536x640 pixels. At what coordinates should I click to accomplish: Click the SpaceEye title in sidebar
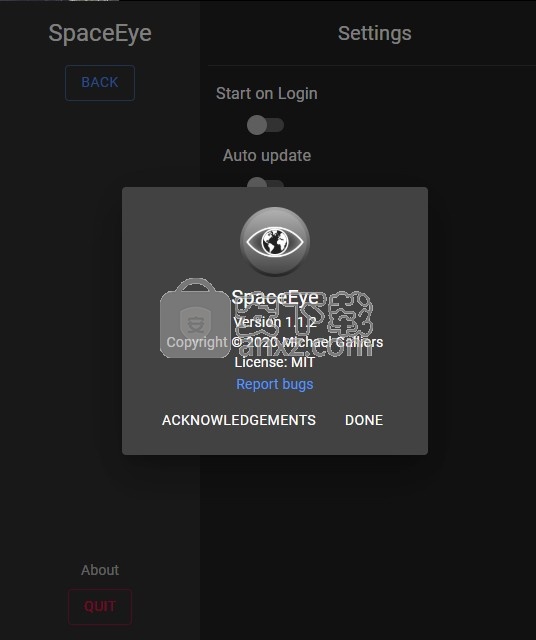coord(100,33)
